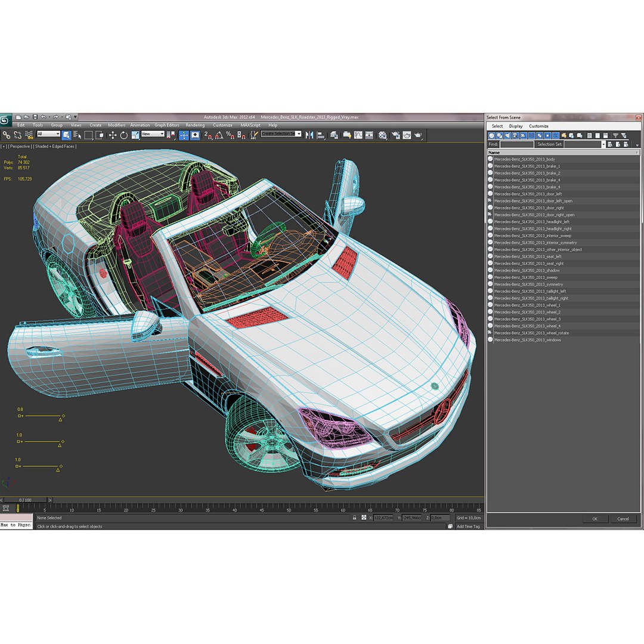Click Cancel in Select From Scene dialog
The image size is (644, 644).
coord(623,519)
